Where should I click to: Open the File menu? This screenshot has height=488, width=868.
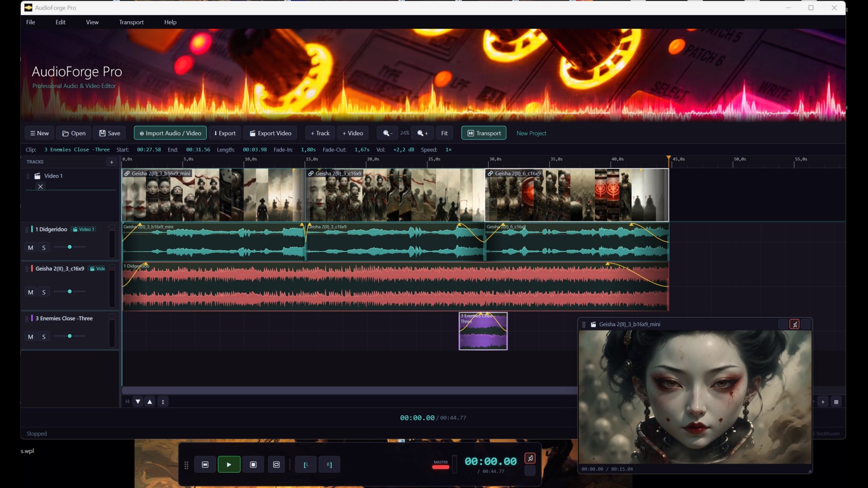point(30,22)
